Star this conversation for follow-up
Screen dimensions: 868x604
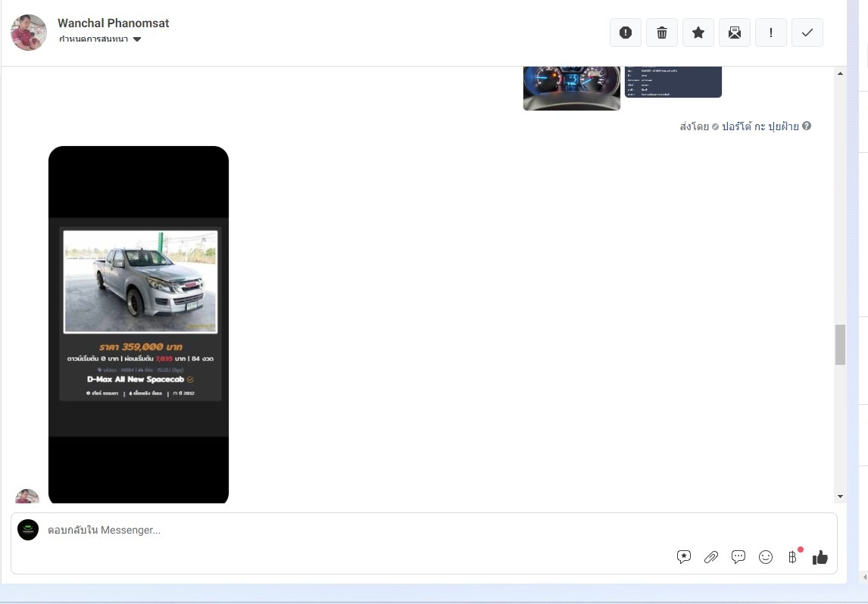[698, 33]
